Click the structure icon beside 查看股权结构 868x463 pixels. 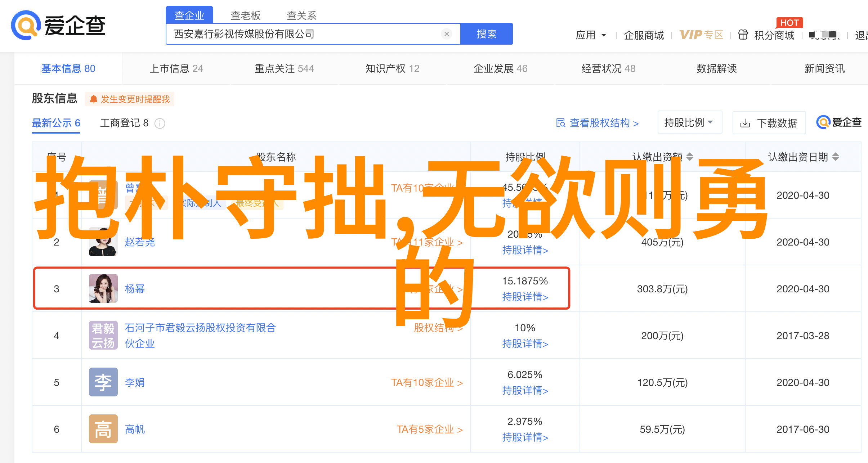coord(560,123)
